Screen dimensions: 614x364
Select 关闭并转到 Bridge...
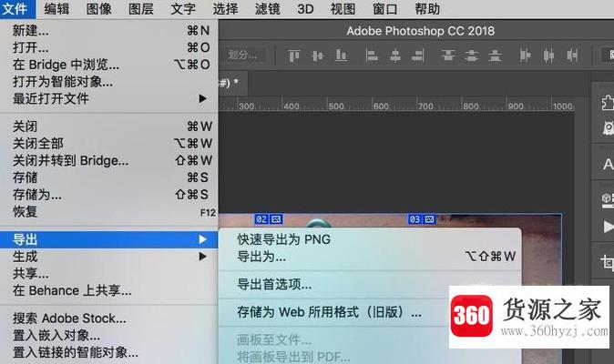click(108, 160)
